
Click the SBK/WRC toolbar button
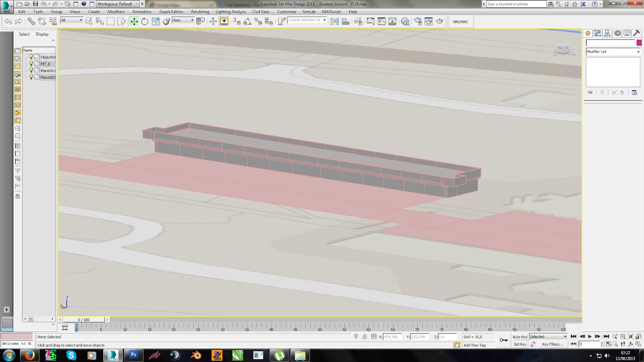pyautogui.click(x=460, y=22)
